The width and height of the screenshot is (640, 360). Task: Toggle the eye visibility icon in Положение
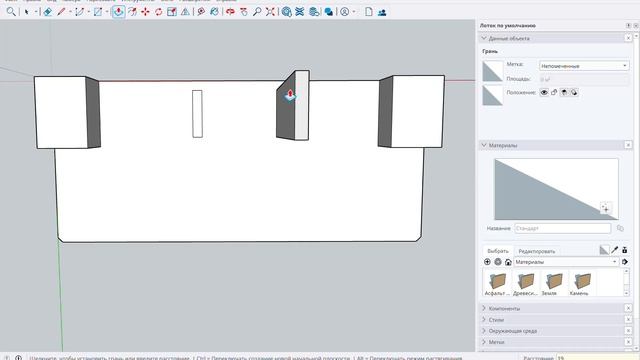coord(544,93)
